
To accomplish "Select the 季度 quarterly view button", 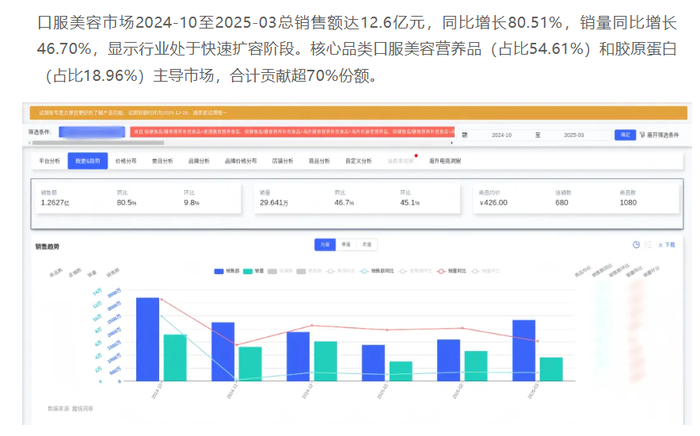I will click(346, 245).
